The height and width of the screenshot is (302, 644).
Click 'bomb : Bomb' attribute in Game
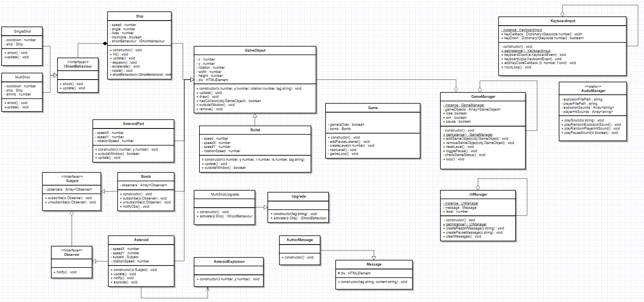click(339, 129)
